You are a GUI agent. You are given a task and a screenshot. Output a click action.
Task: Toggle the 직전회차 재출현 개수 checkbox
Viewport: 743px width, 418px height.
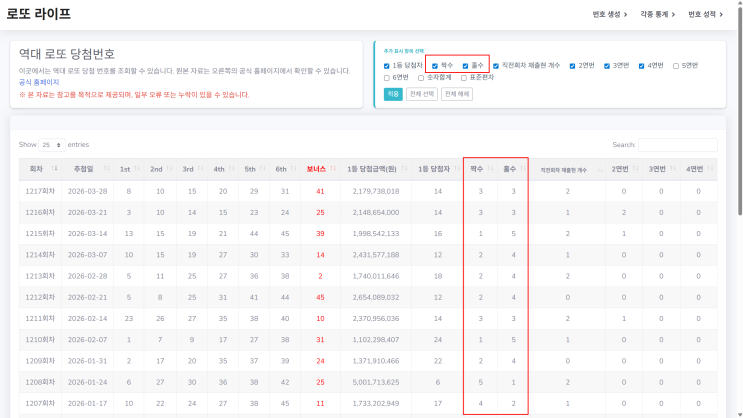496,66
